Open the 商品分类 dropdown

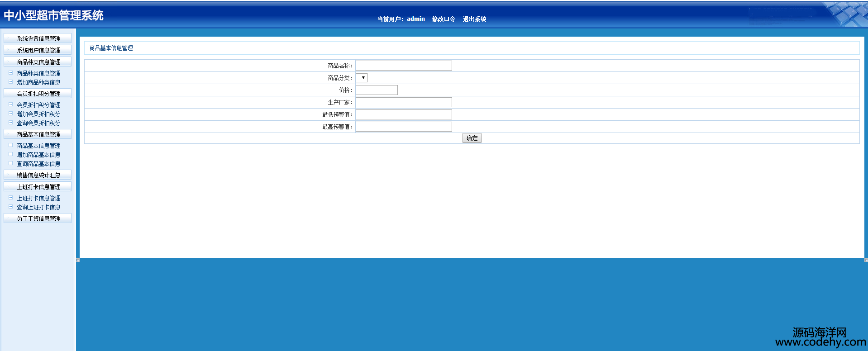[x=362, y=78]
